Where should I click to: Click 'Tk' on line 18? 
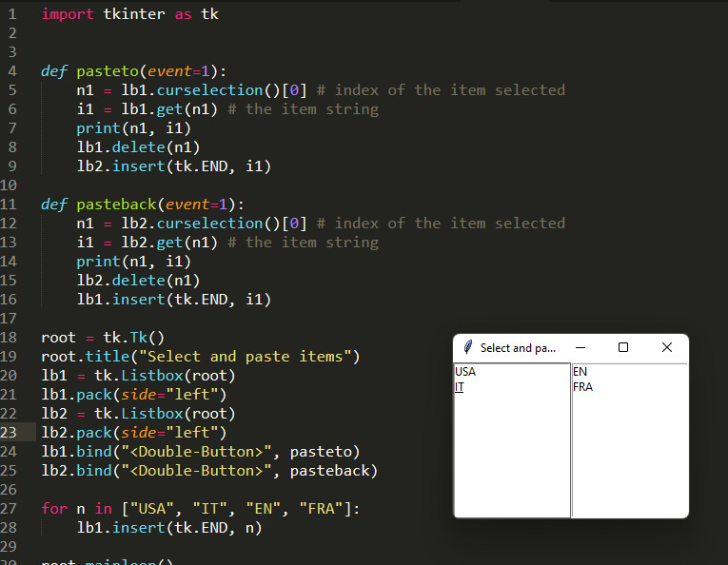pyautogui.click(x=138, y=338)
